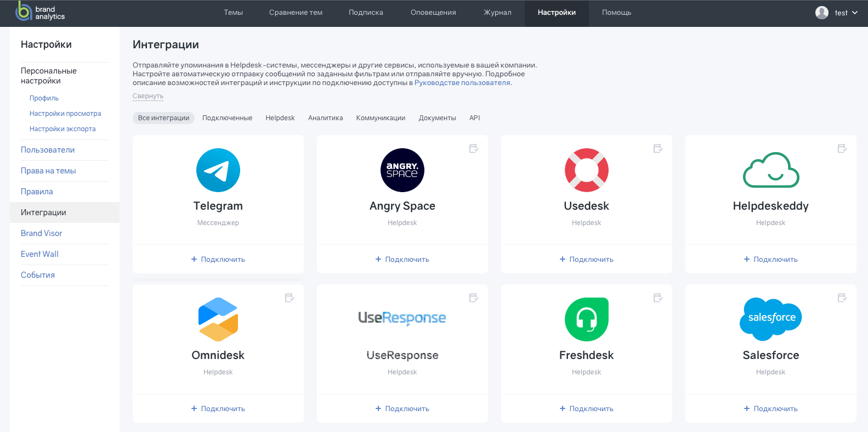This screenshot has width=868, height=432.
Task: Select Интеграции in the sidebar
Action: click(x=65, y=212)
